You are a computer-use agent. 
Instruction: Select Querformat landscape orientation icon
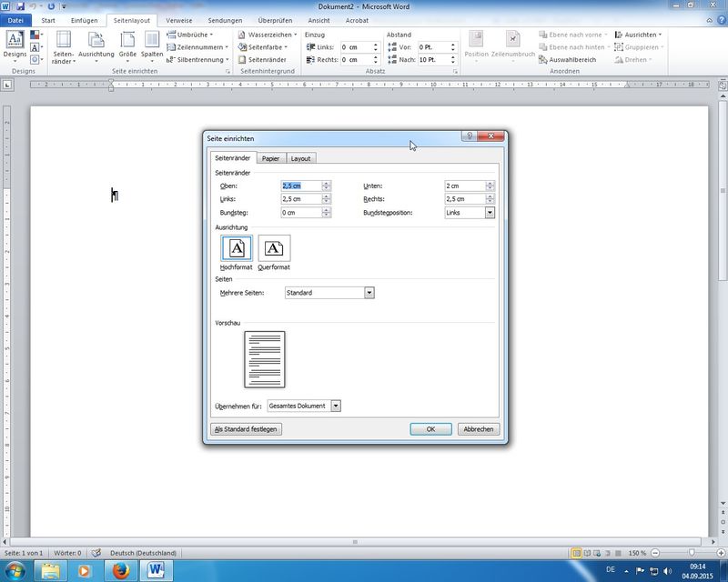tap(274, 248)
